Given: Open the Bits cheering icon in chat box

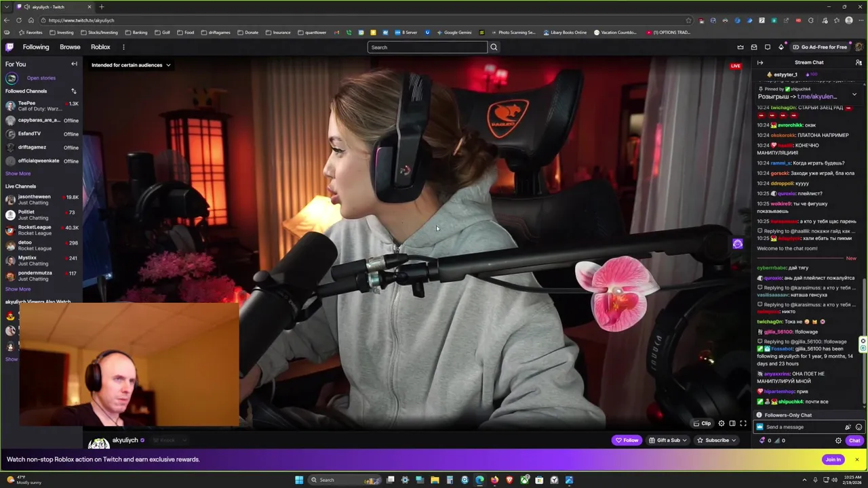Looking at the screenshot, I should [x=848, y=427].
